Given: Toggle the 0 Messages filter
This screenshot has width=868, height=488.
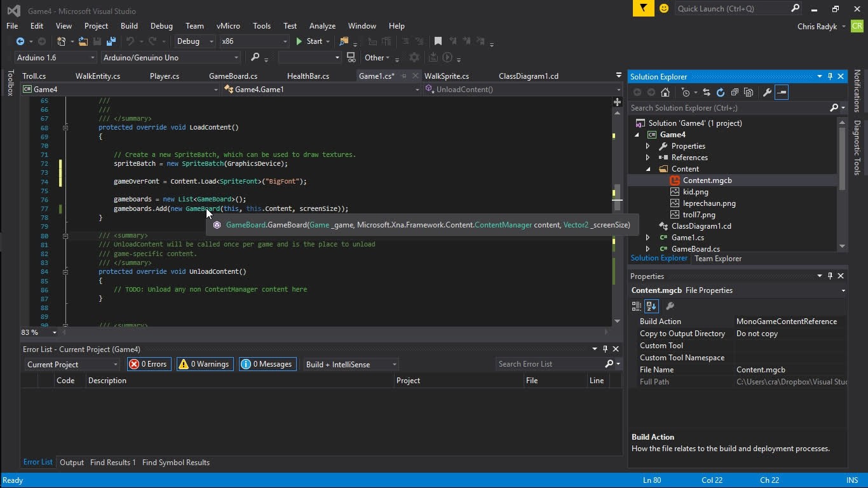Looking at the screenshot, I should pyautogui.click(x=268, y=364).
